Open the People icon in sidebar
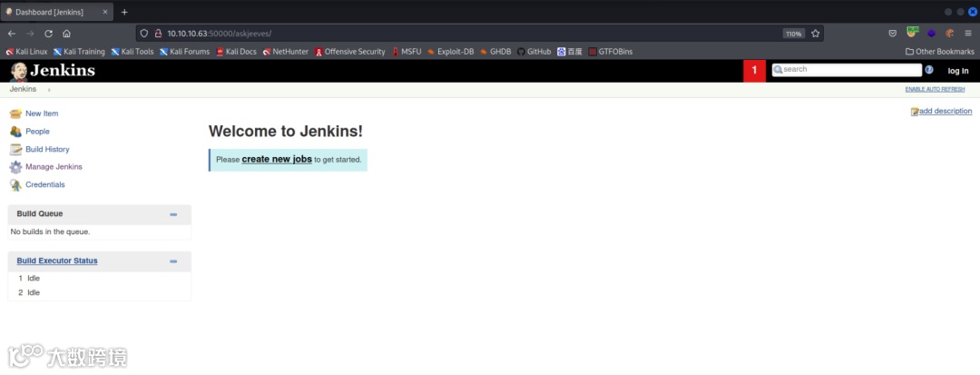The height and width of the screenshot is (375, 980). point(15,132)
